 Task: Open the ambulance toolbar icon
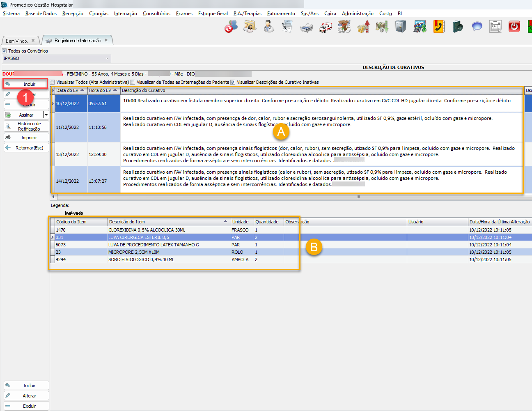pos(326,27)
